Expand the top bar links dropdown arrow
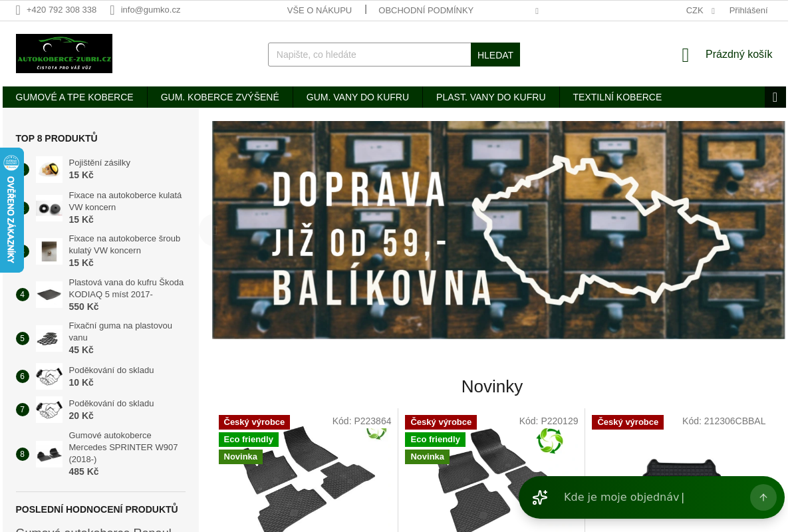This screenshot has width=798, height=532. click(x=537, y=11)
